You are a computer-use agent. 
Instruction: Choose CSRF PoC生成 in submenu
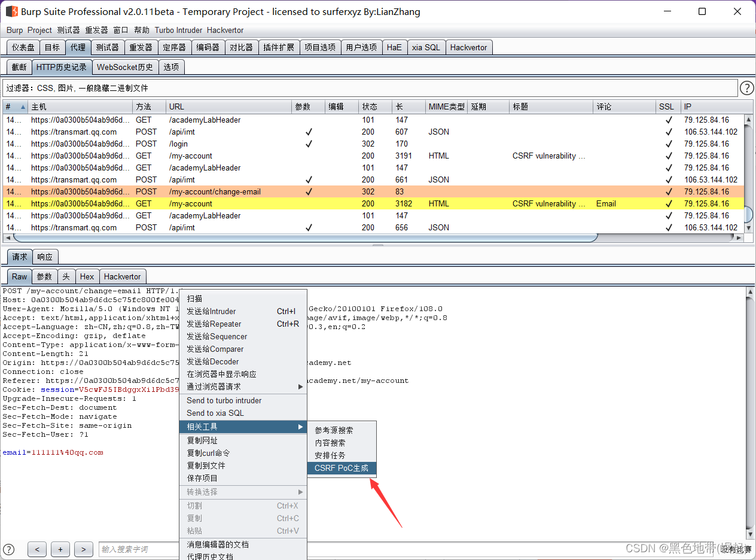(342, 468)
